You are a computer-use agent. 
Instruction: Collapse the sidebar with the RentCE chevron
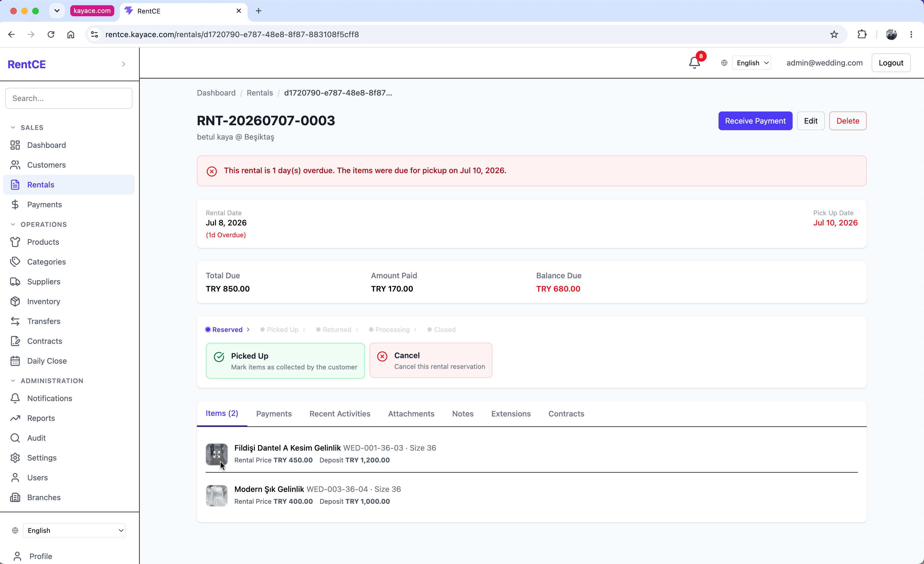point(124,64)
